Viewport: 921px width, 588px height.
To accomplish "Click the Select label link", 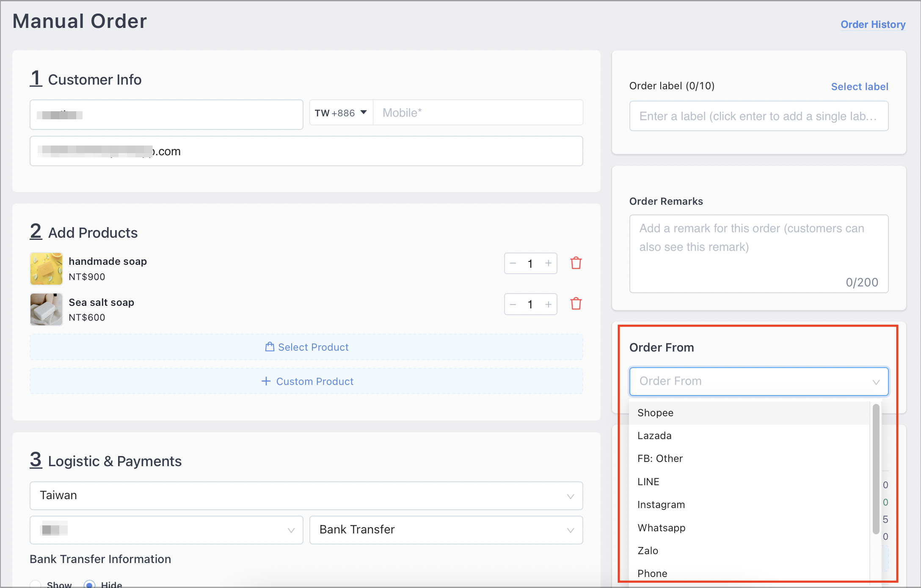I will click(x=860, y=86).
